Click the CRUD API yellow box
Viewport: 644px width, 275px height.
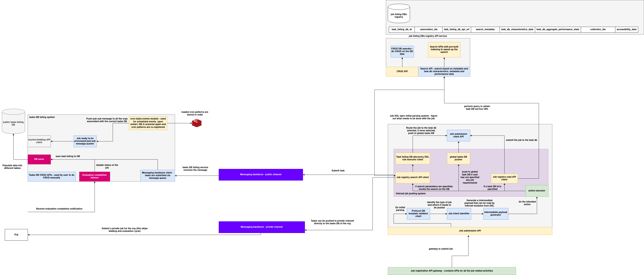[402, 71]
